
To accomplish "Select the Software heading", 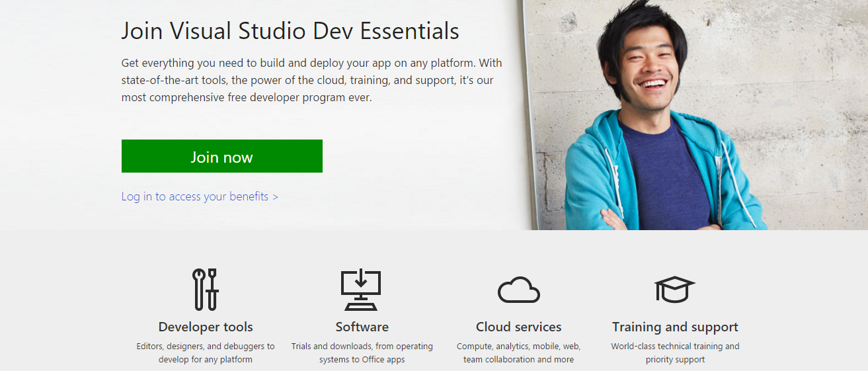I will pos(362,327).
